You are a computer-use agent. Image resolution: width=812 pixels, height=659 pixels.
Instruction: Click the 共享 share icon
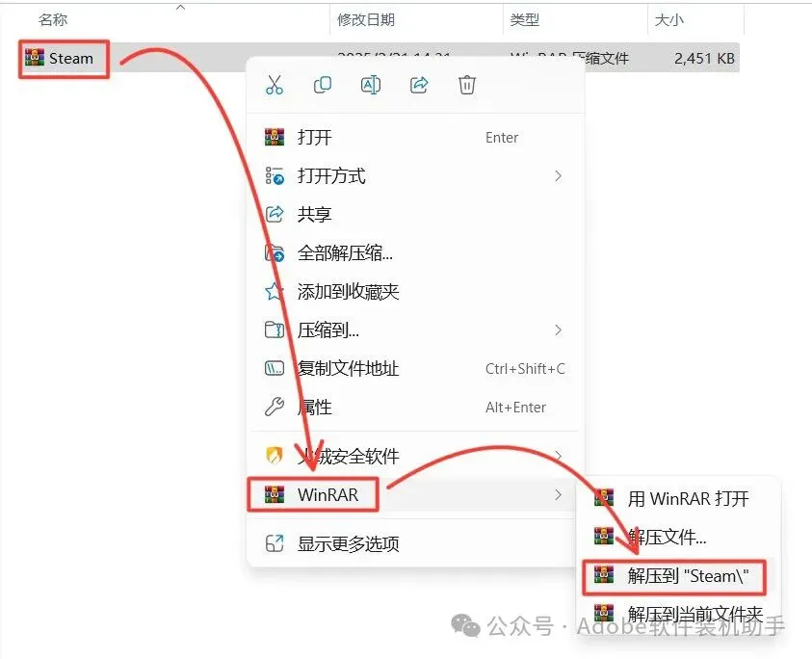(x=275, y=215)
